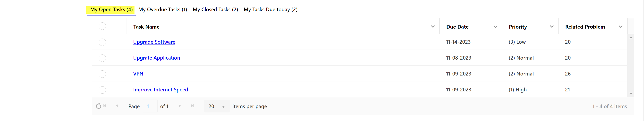Expand the items per page dropdown
Screen dimensions: 644x121
pyautogui.click(x=223, y=107)
